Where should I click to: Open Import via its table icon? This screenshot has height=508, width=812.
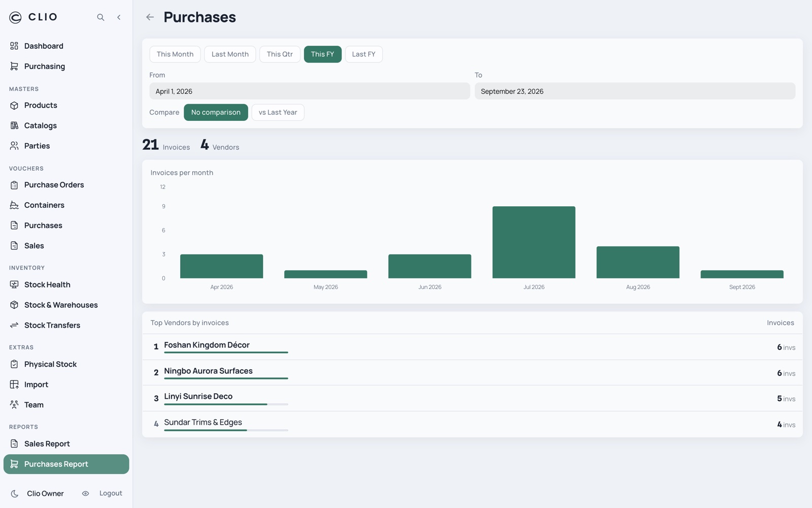pos(14,385)
